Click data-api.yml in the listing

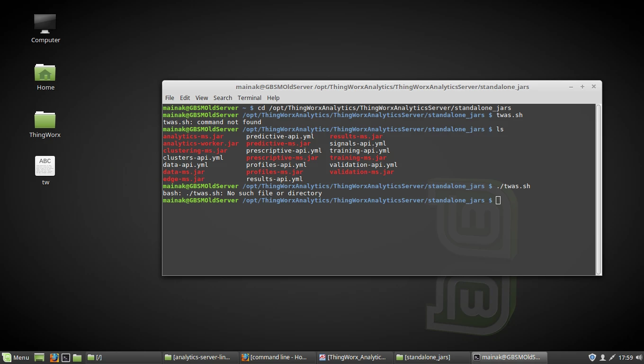186,165
